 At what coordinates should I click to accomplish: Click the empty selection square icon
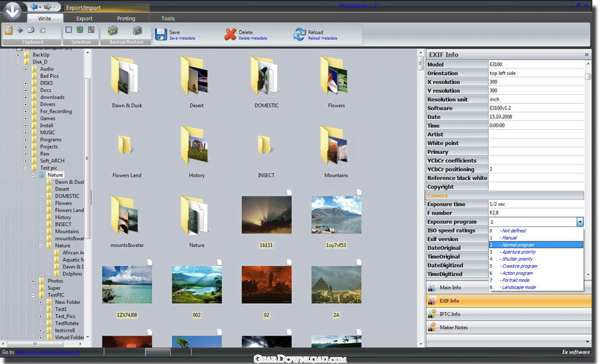[x=68, y=30]
